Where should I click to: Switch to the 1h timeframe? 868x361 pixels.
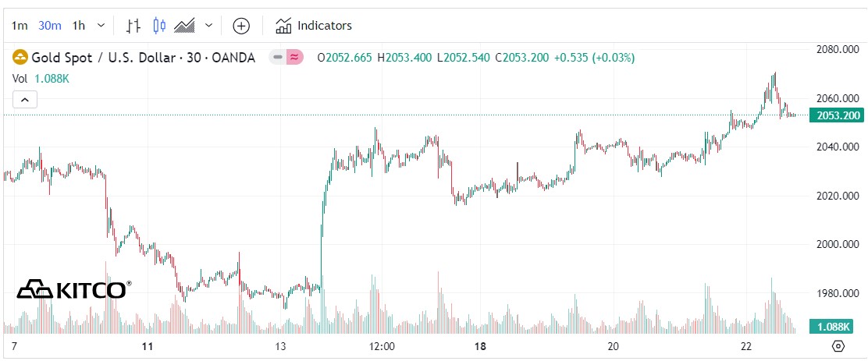click(x=78, y=26)
